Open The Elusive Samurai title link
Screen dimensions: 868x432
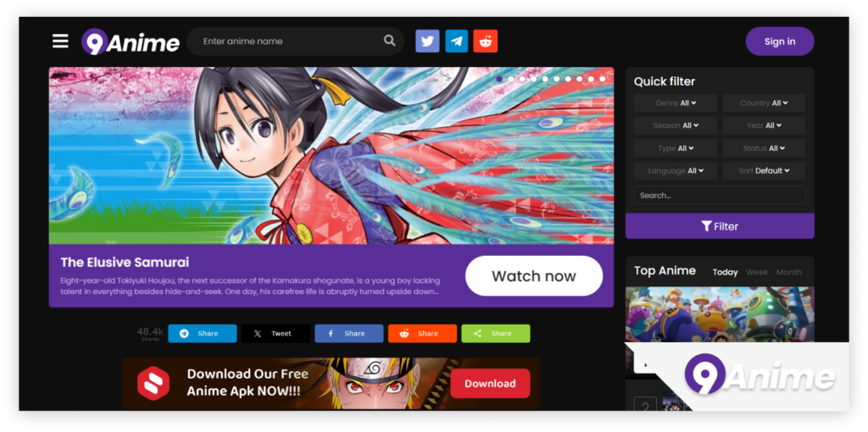tap(125, 263)
